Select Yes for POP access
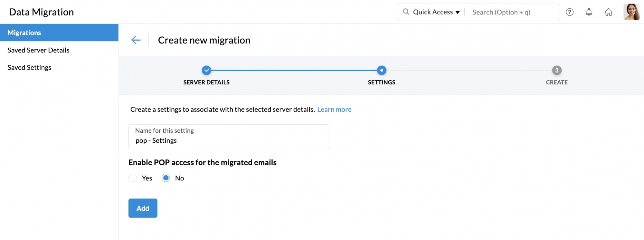The width and height of the screenshot is (644, 240). [133, 178]
